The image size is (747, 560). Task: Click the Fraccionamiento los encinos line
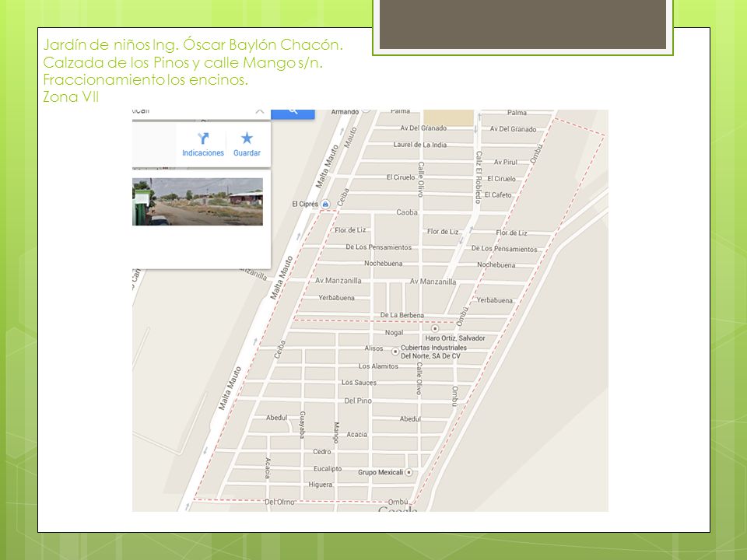[146, 79]
